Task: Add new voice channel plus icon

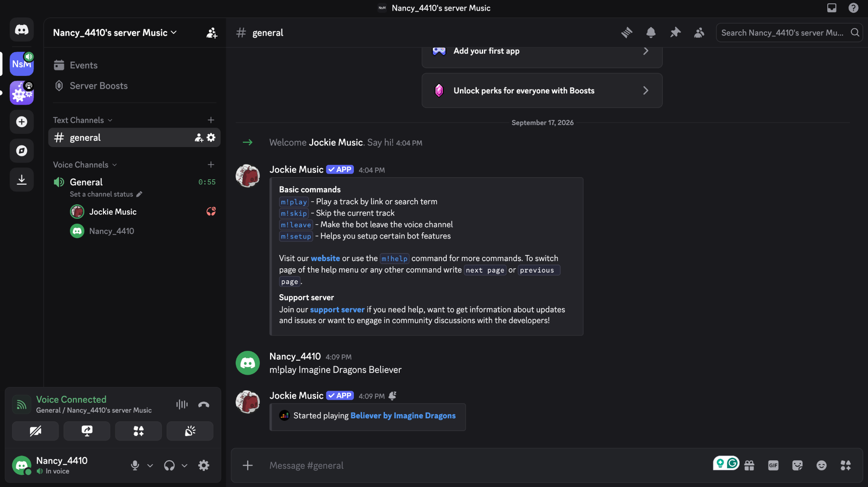Action: 211,164
